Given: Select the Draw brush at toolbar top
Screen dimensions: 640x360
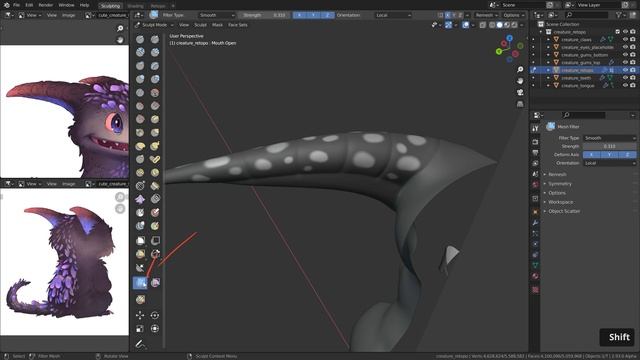Looking at the screenshot, I should point(140,39).
